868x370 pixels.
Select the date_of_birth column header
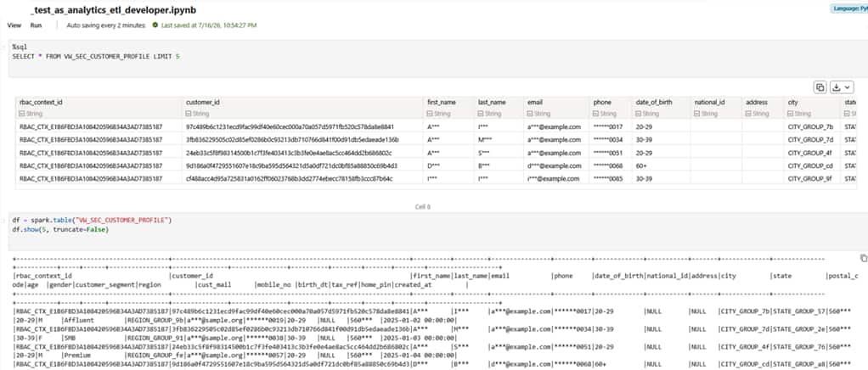pyautogui.click(x=653, y=103)
